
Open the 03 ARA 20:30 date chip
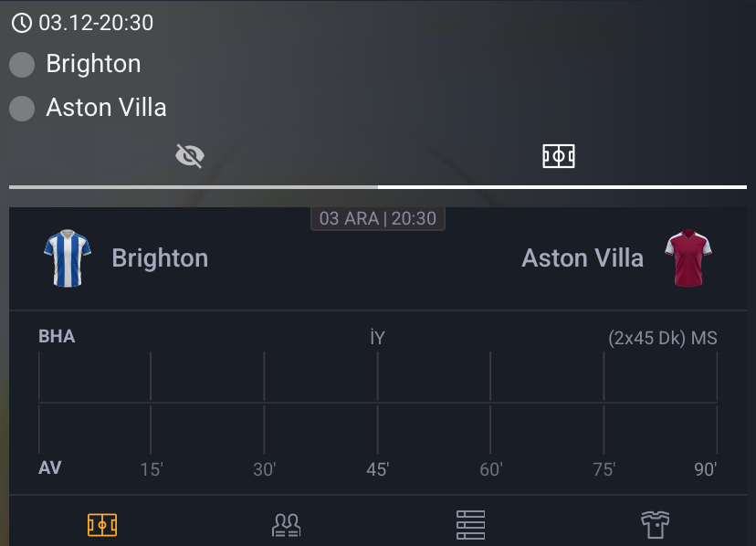pos(378,218)
